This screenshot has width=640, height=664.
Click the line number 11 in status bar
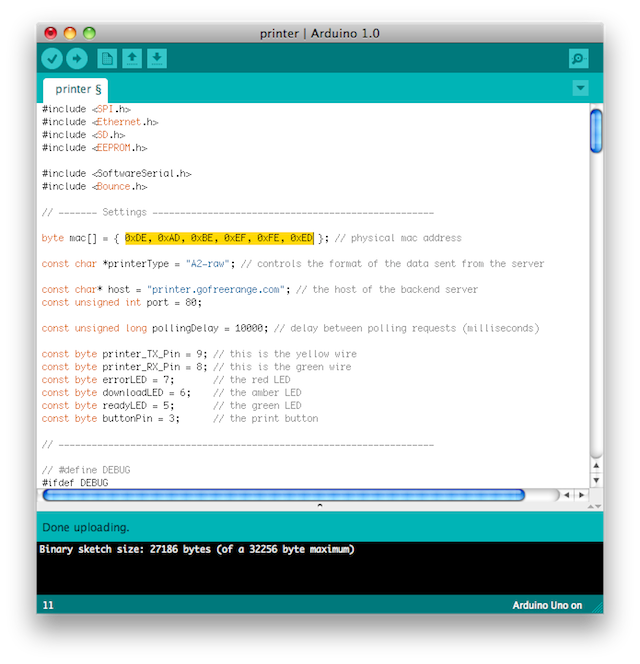click(48, 605)
